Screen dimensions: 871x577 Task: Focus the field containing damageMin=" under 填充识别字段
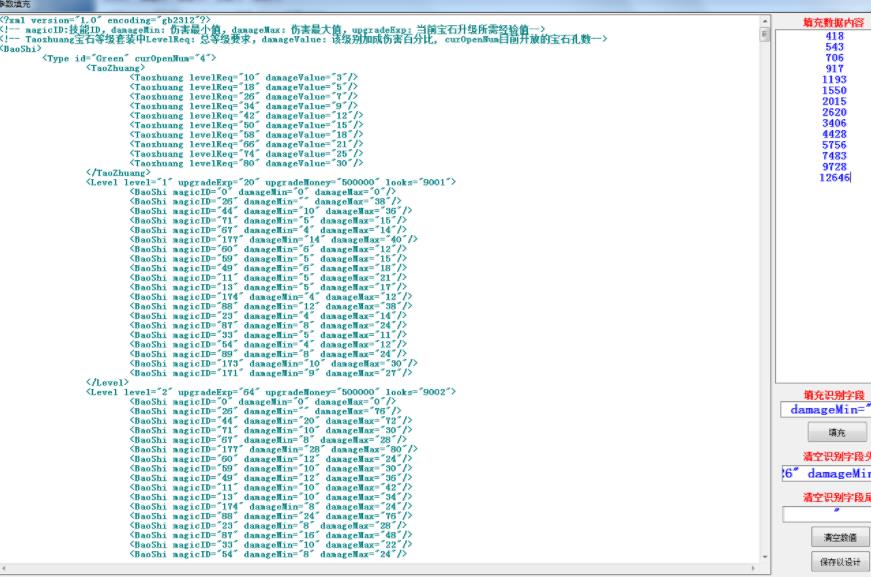pos(826,410)
